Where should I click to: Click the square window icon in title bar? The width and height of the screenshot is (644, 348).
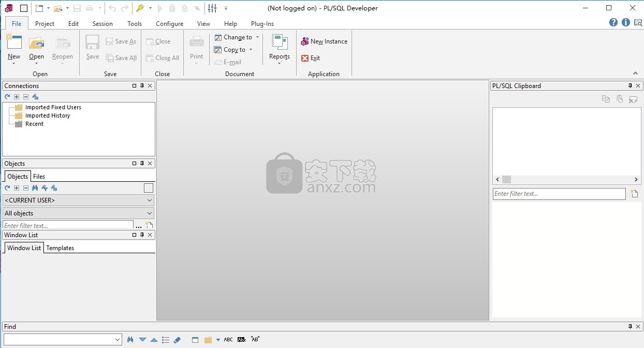[x=23, y=8]
